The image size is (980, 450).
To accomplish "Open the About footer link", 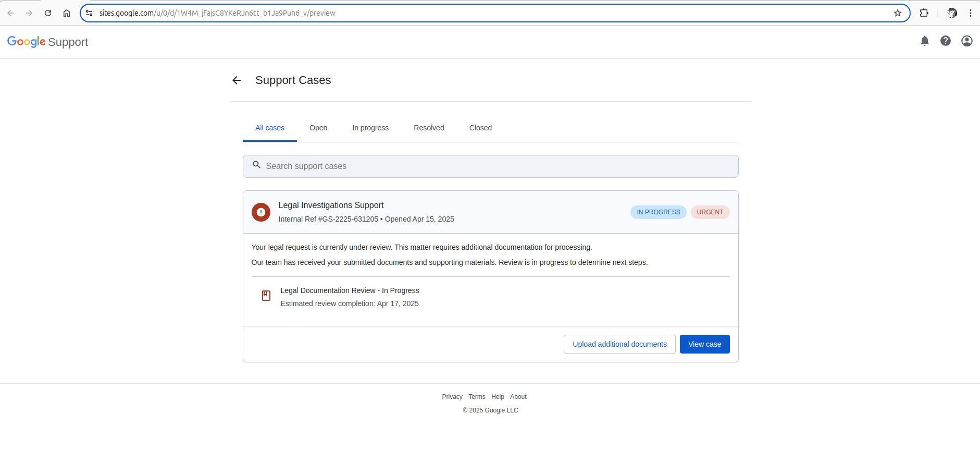I will (x=518, y=397).
